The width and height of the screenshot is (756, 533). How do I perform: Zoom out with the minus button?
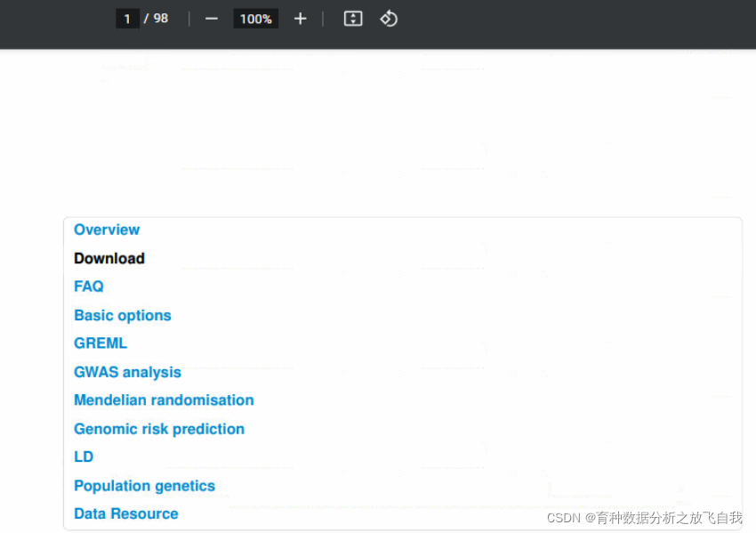coord(212,19)
